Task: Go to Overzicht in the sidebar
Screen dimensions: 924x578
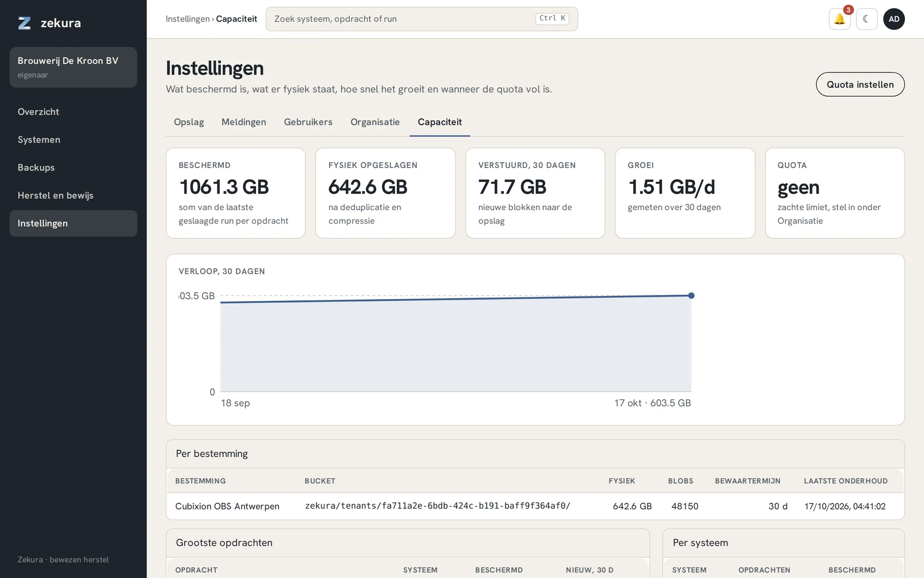Action: (x=73, y=112)
